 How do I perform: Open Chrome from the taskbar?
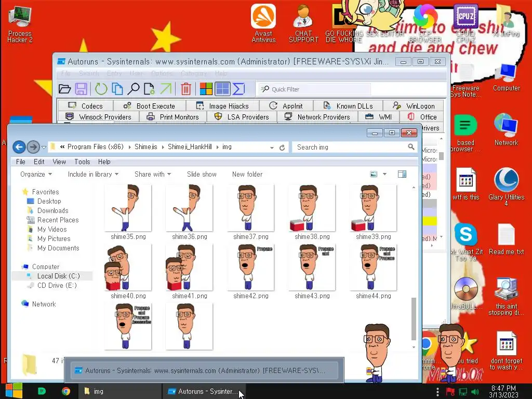click(x=66, y=391)
